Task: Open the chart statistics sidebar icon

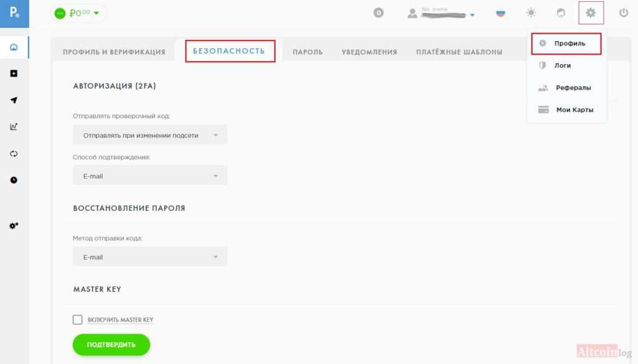Action: click(14, 127)
